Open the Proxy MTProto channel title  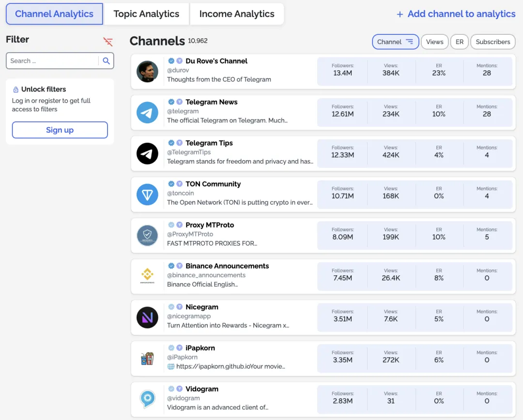[210, 225]
